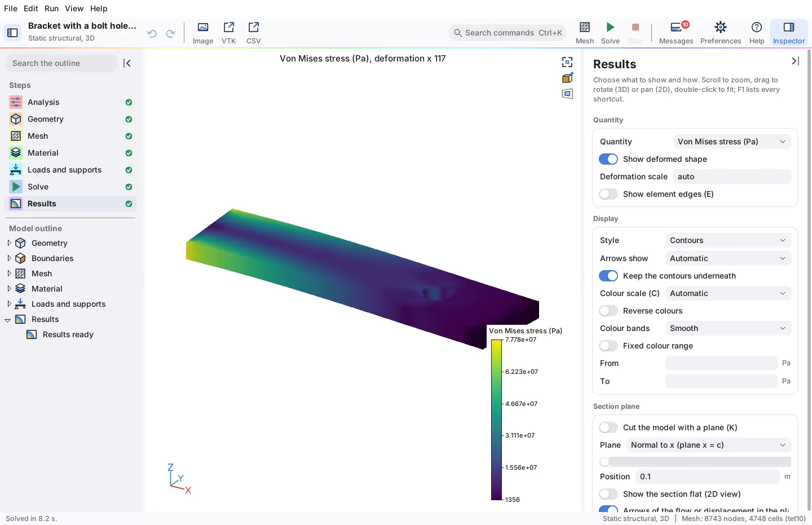
Task: Open the Messages panel
Action: point(676,33)
